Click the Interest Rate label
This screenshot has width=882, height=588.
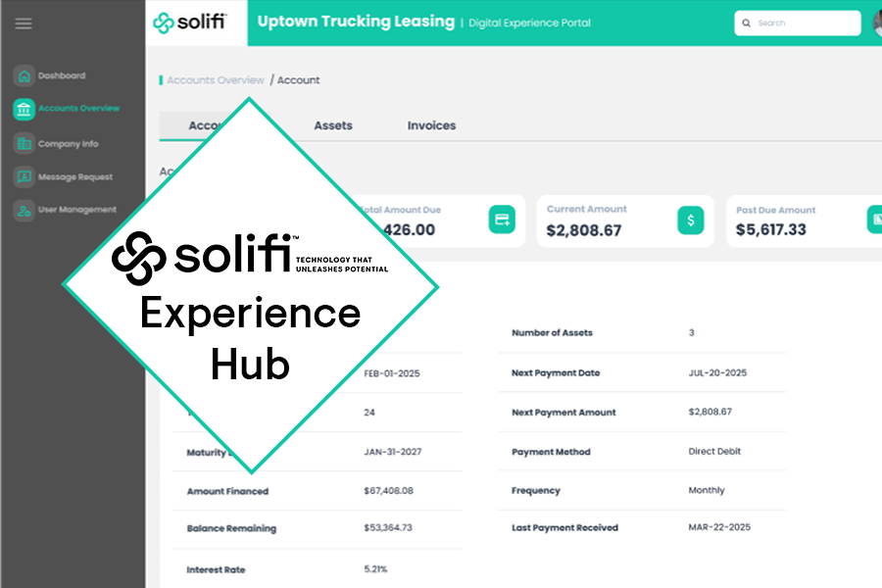[x=216, y=570]
